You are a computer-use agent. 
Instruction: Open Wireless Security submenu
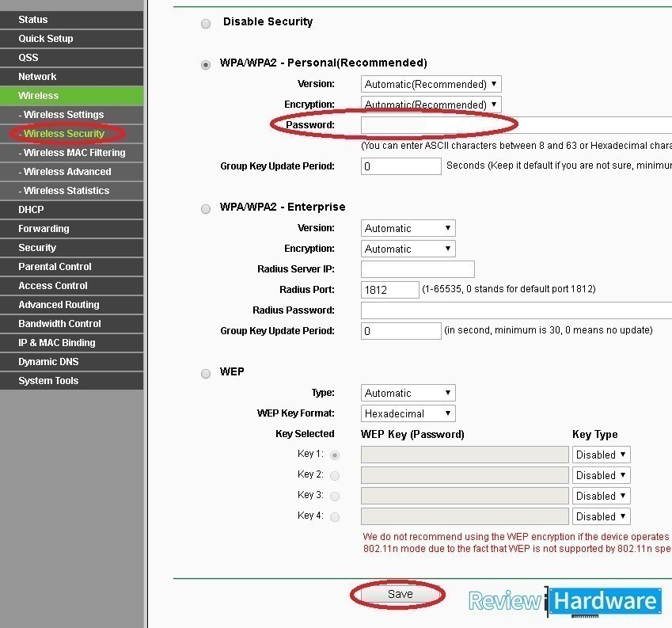tap(71, 134)
